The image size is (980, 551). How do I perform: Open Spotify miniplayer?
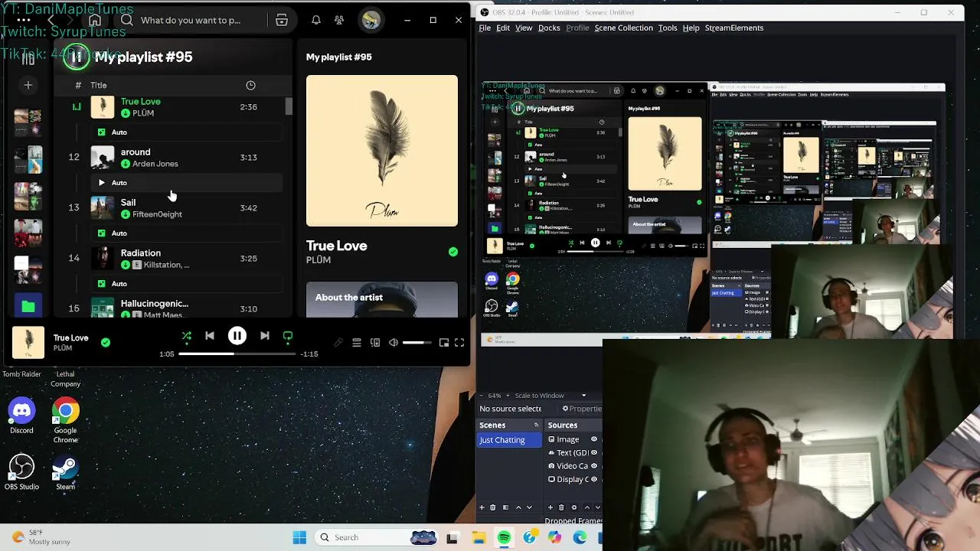[443, 343]
